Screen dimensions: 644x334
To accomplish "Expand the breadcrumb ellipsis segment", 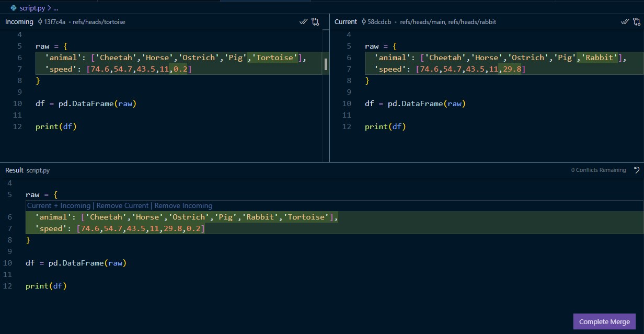I will (56, 8).
